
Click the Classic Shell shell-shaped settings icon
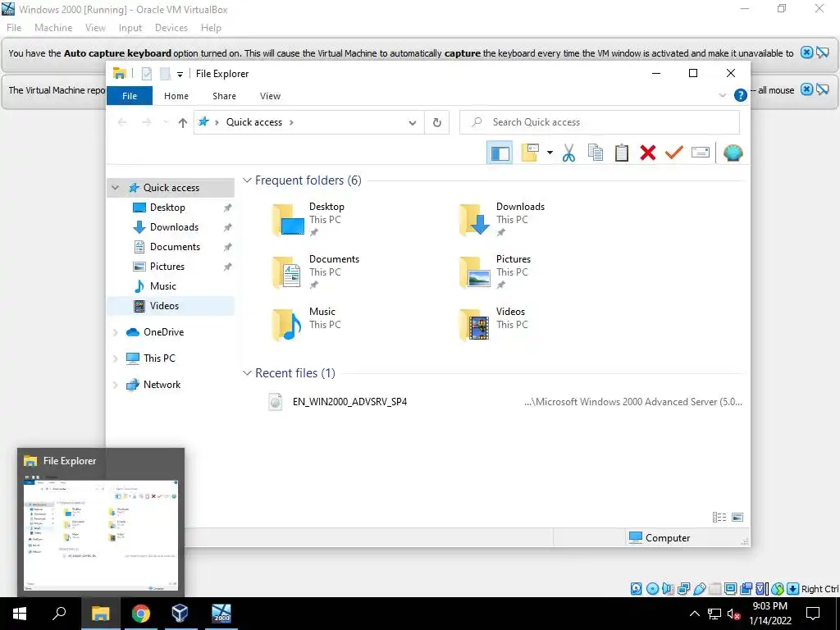point(733,153)
